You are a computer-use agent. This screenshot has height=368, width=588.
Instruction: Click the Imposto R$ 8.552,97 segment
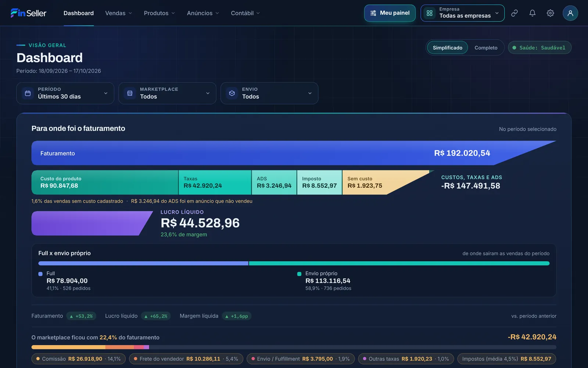click(x=319, y=182)
